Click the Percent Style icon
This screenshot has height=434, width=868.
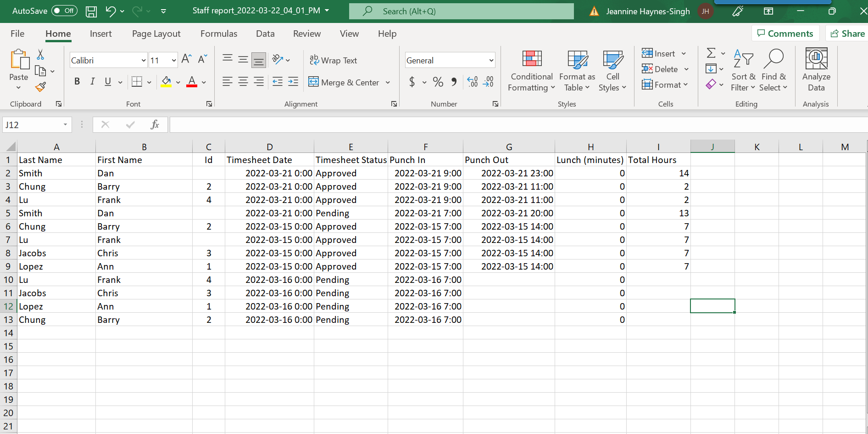438,82
